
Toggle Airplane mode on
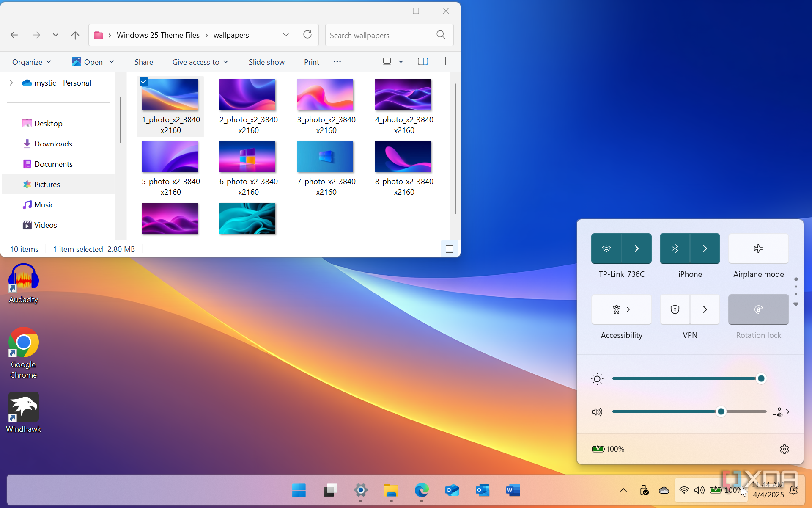[x=758, y=248]
